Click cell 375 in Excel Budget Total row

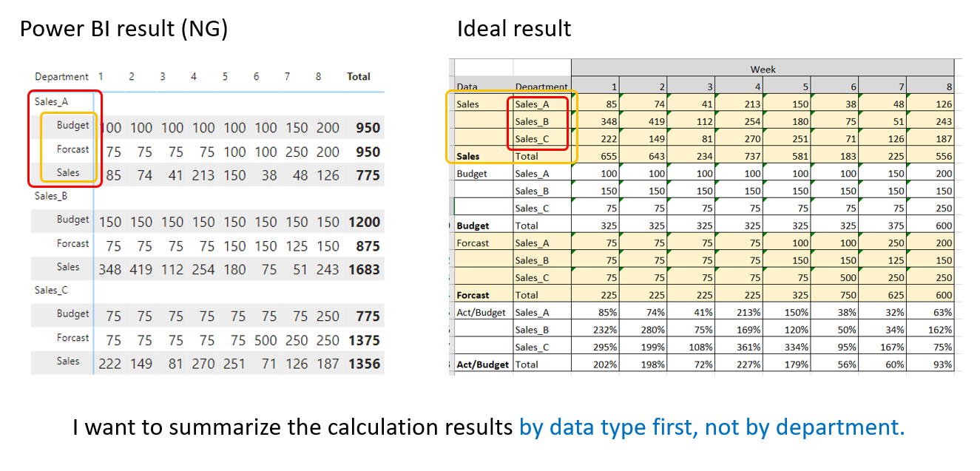tap(882, 226)
